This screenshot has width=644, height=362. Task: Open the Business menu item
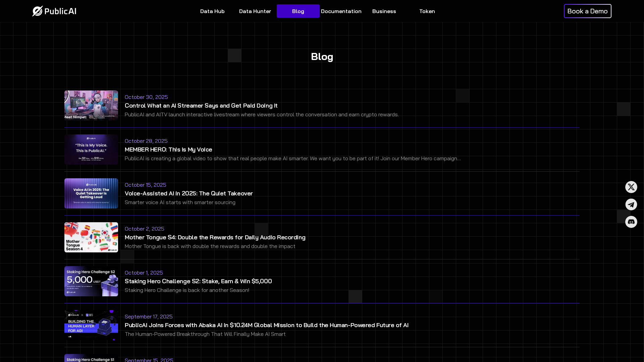click(384, 11)
